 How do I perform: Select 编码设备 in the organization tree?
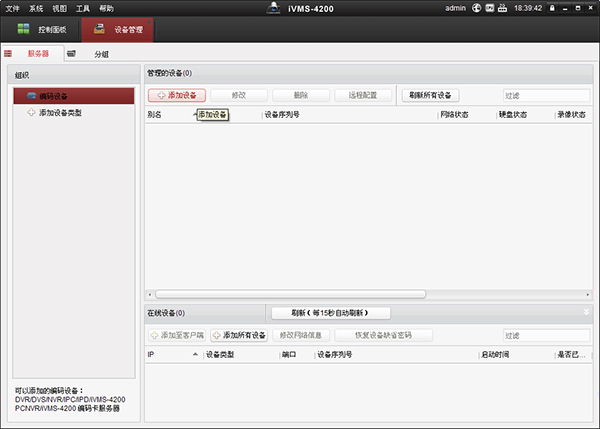point(60,96)
